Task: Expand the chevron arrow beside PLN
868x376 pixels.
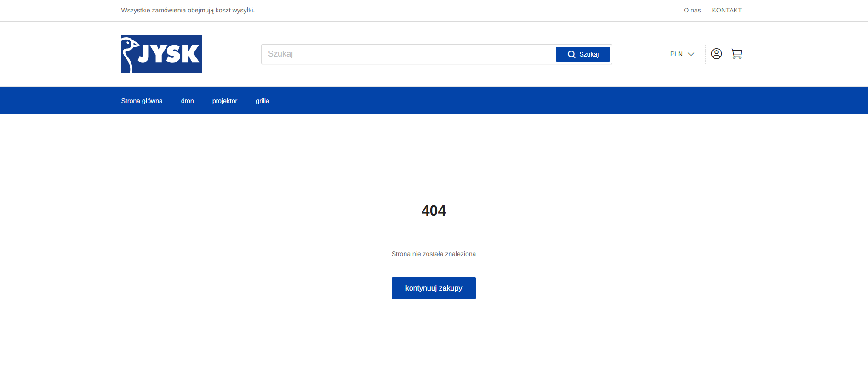Action: click(x=691, y=54)
